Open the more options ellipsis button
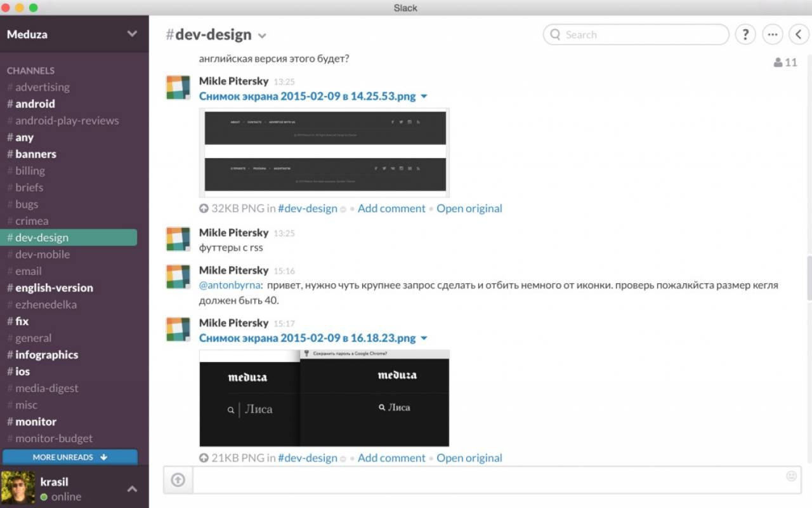This screenshot has width=812, height=508. tap(772, 34)
